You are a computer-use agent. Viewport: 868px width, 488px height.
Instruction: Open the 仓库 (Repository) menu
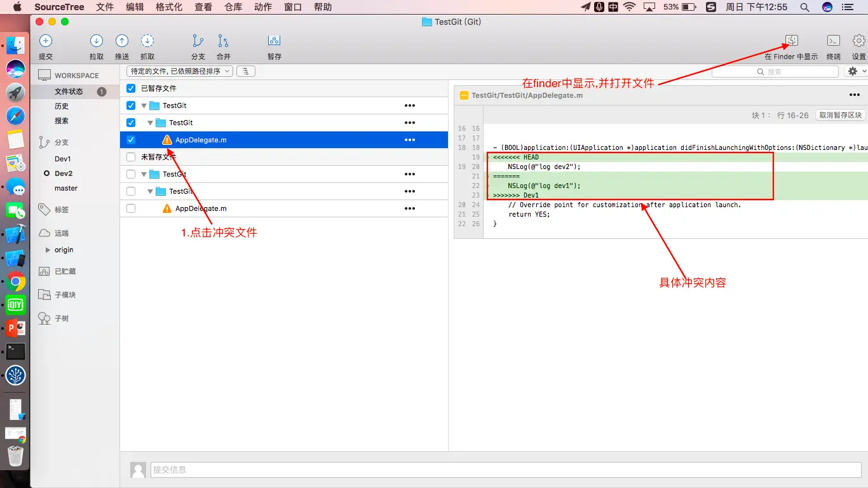tap(233, 7)
